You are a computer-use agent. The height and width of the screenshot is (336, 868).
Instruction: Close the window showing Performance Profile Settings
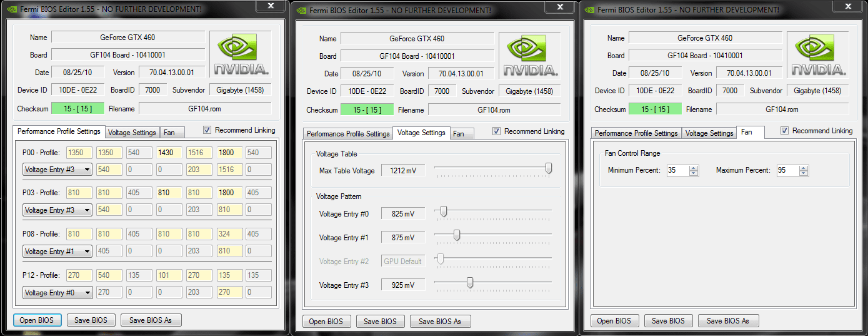pos(271,6)
